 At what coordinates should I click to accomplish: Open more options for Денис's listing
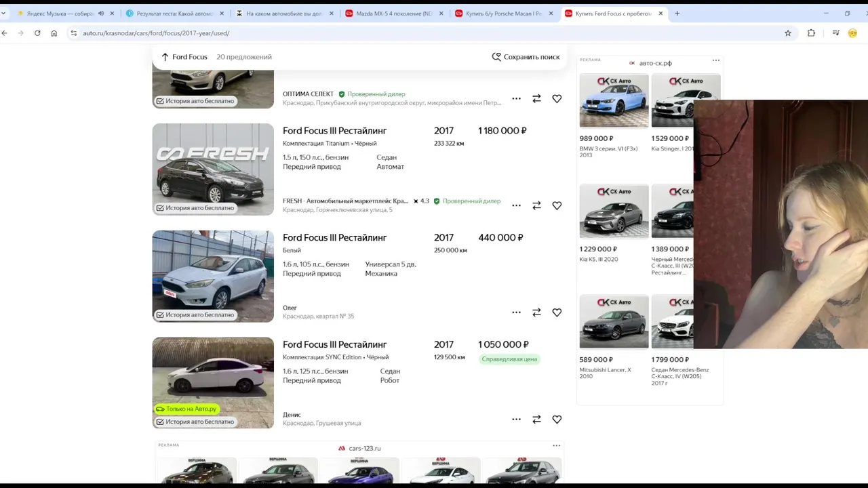click(516, 420)
